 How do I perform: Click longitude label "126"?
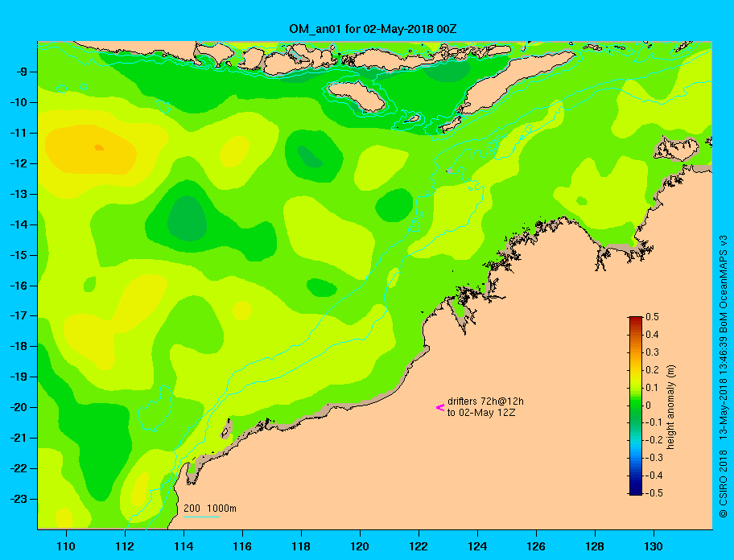click(536, 546)
